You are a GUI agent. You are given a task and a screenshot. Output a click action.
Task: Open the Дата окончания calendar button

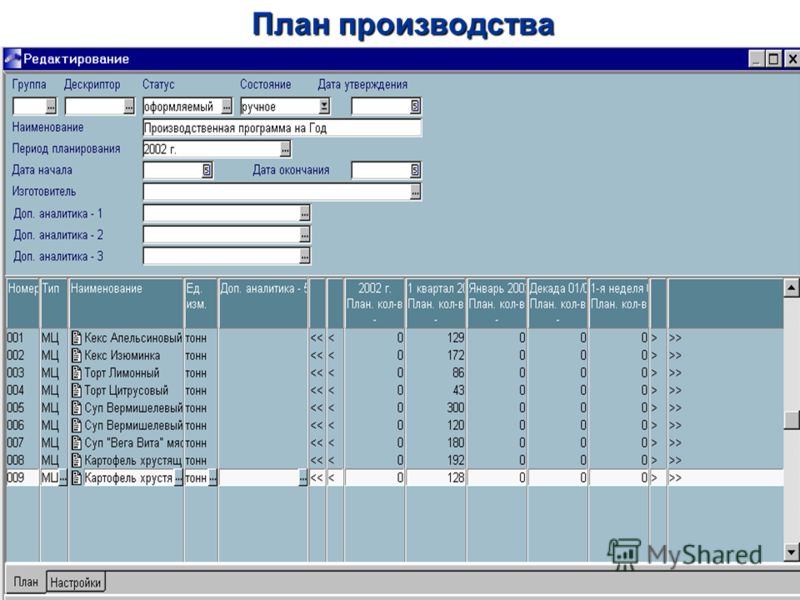[415, 170]
